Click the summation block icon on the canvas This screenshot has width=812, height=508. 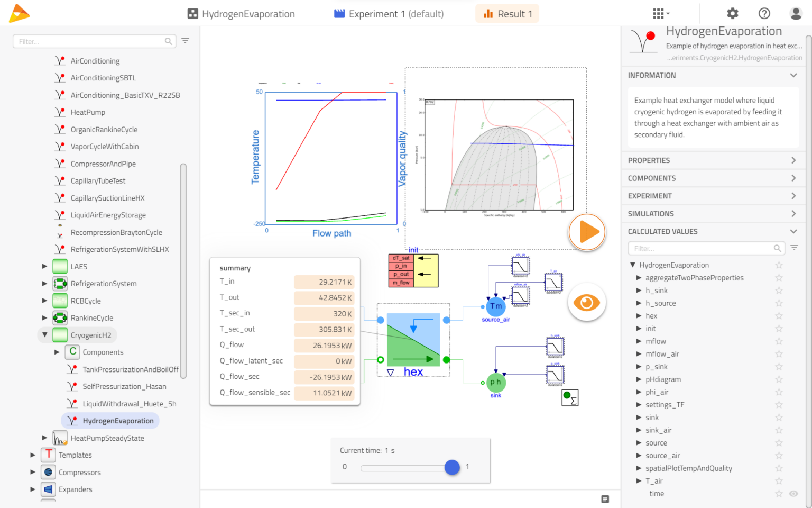(x=570, y=397)
